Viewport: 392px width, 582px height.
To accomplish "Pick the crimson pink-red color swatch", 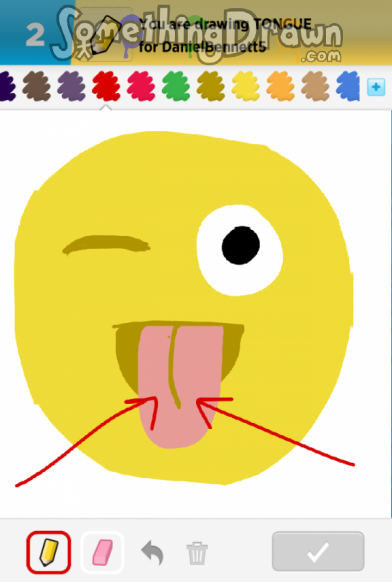I will click(141, 86).
